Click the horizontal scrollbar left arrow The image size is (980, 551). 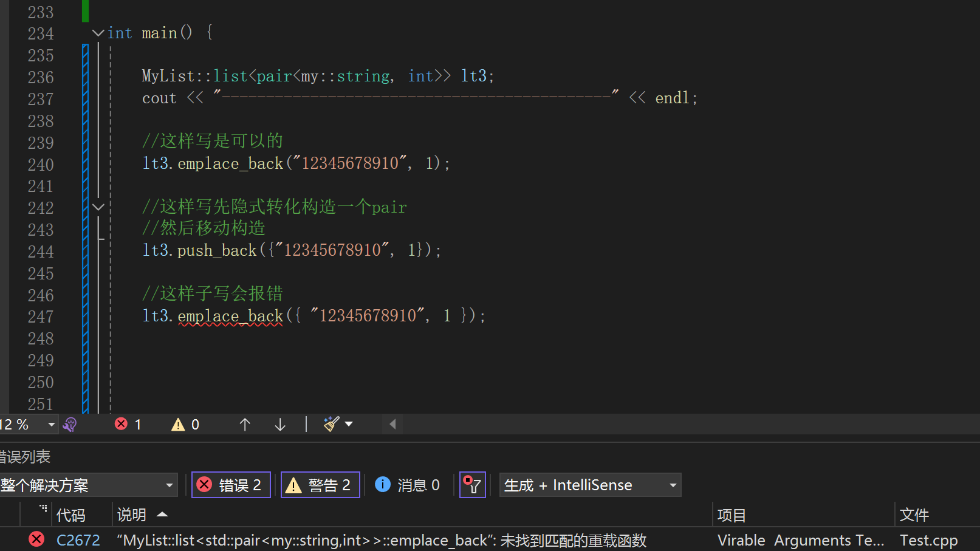(392, 424)
